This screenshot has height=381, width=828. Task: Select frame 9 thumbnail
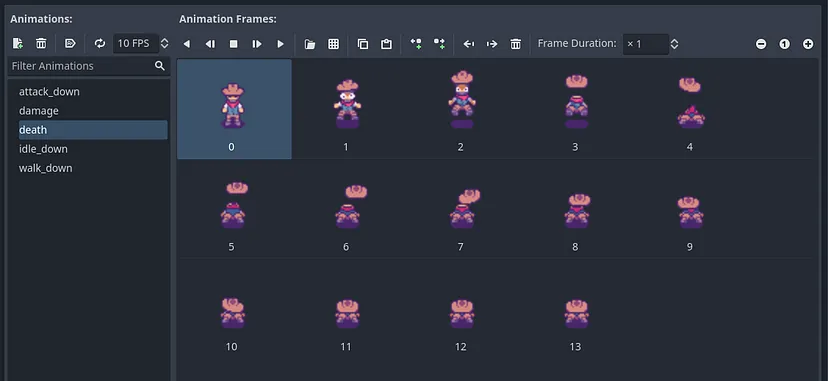click(691, 209)
